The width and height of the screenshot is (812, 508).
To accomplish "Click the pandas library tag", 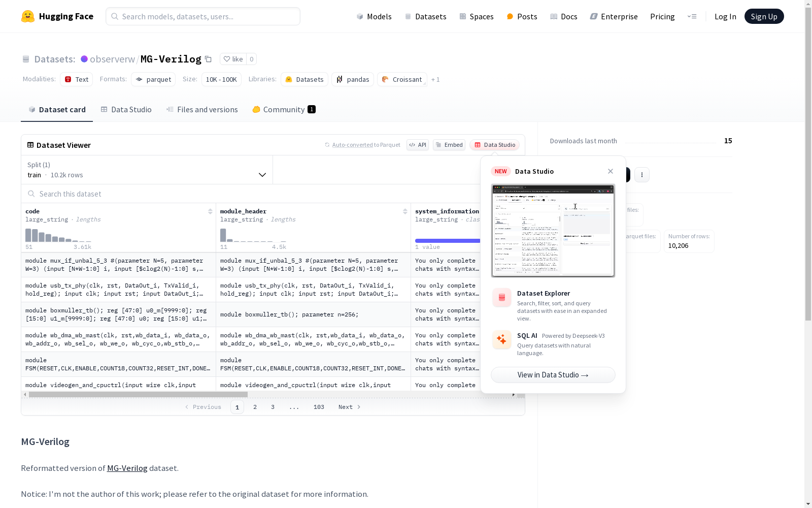I will pos(353,79).
